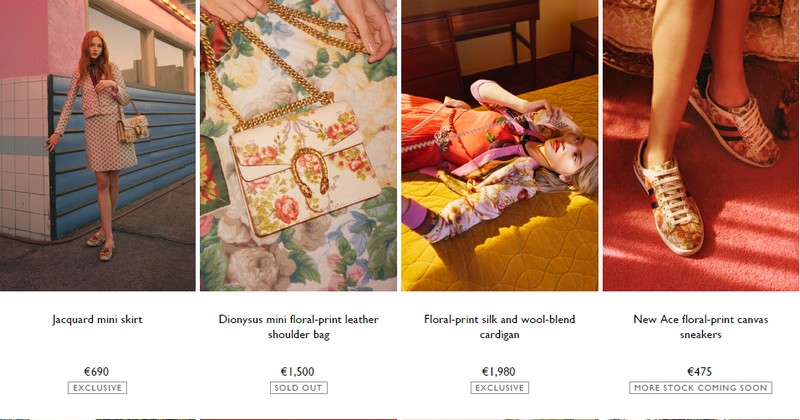Click the MORE STOCK COMING SOON badge

click(701, 388)
